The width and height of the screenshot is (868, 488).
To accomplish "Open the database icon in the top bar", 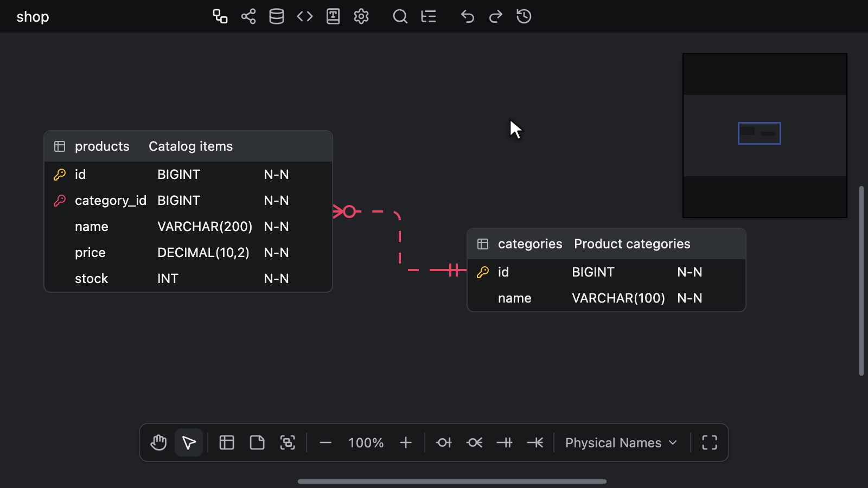I will pyautogui.click(x=277, y=16).
